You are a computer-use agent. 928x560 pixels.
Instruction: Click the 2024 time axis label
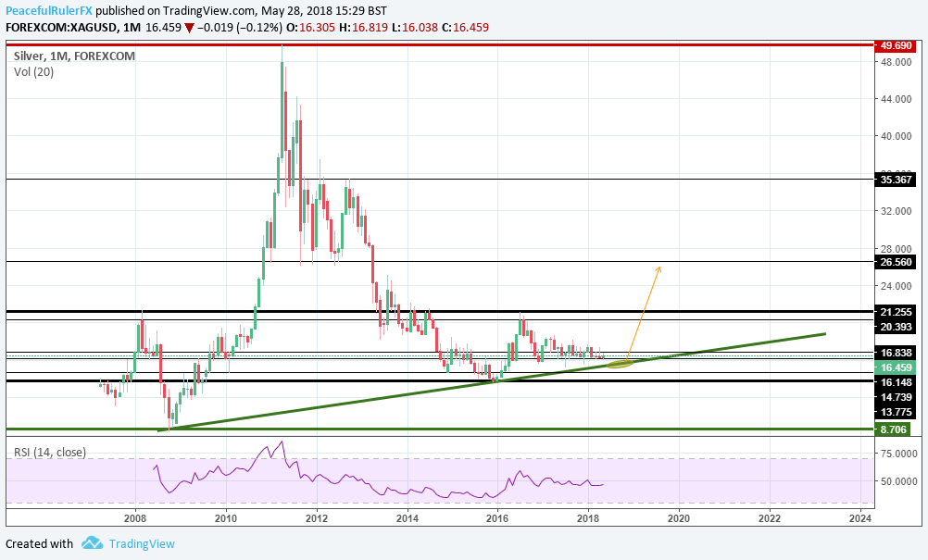(860, 518)
